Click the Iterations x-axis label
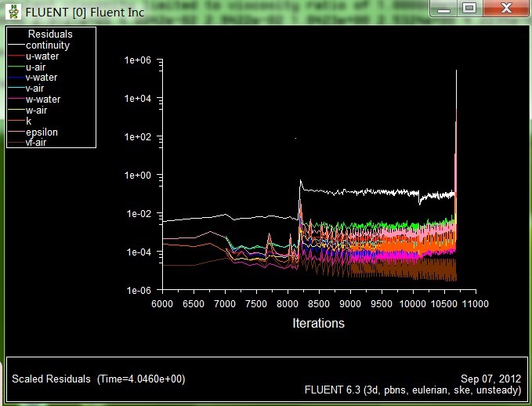The width and height of the screenshot is (532, 406). (x=318, y=323)
